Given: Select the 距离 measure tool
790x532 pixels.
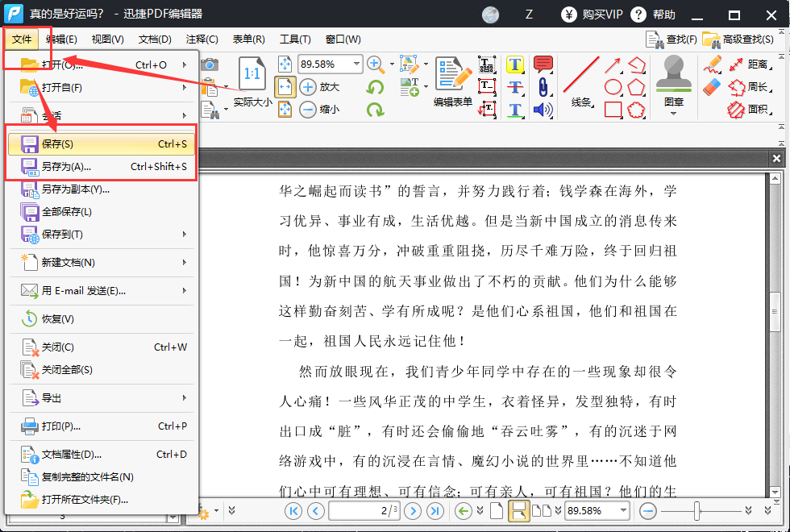Looking at the screenshot, I should point(750,64).
